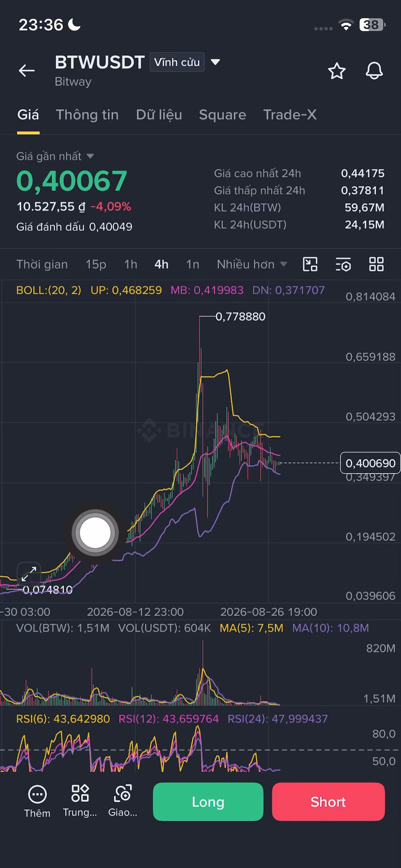The image size is (401, 868).
Task: Tap the BTWUSDT pair title
Action: pos(100,62)
